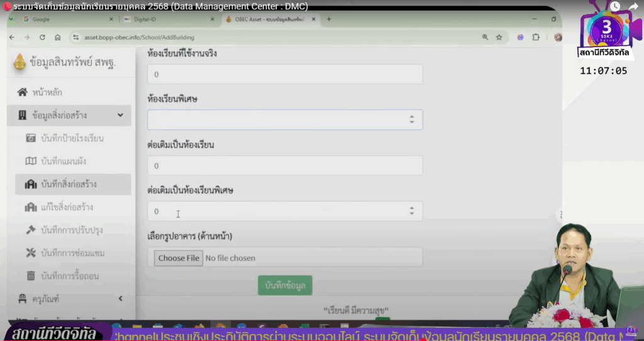Image resolution: width=644 pixels, height=341 pixels.
Task: Click the browser home button
Action: point(57,37)
